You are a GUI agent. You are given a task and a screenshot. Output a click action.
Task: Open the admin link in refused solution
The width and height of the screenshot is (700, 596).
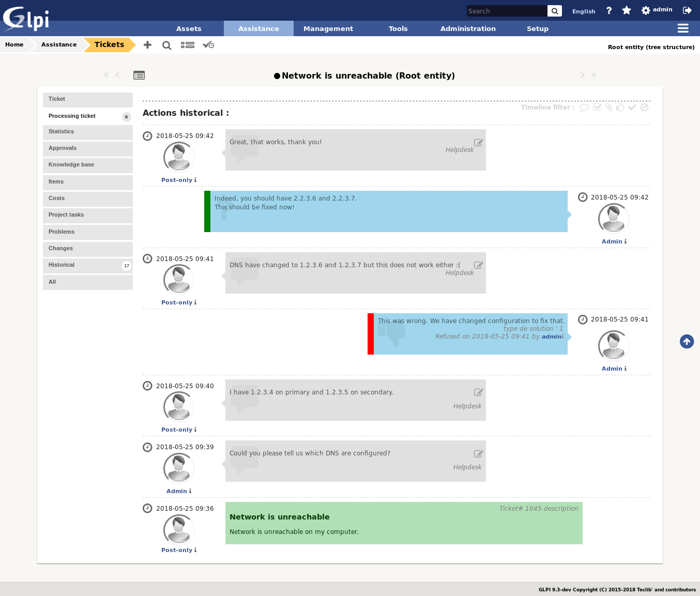click(551, 337)
